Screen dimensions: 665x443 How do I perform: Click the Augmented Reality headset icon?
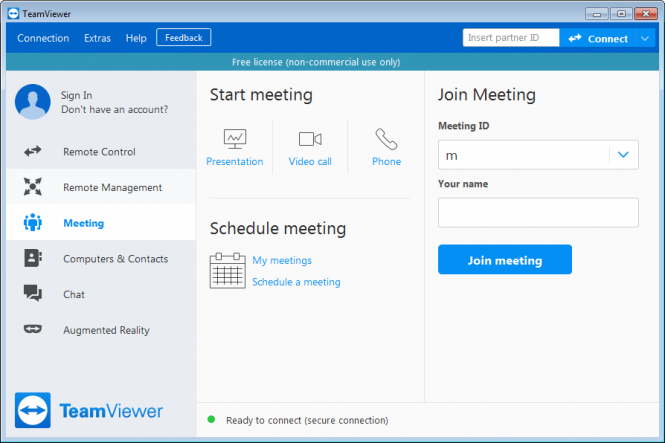(33, 329)
